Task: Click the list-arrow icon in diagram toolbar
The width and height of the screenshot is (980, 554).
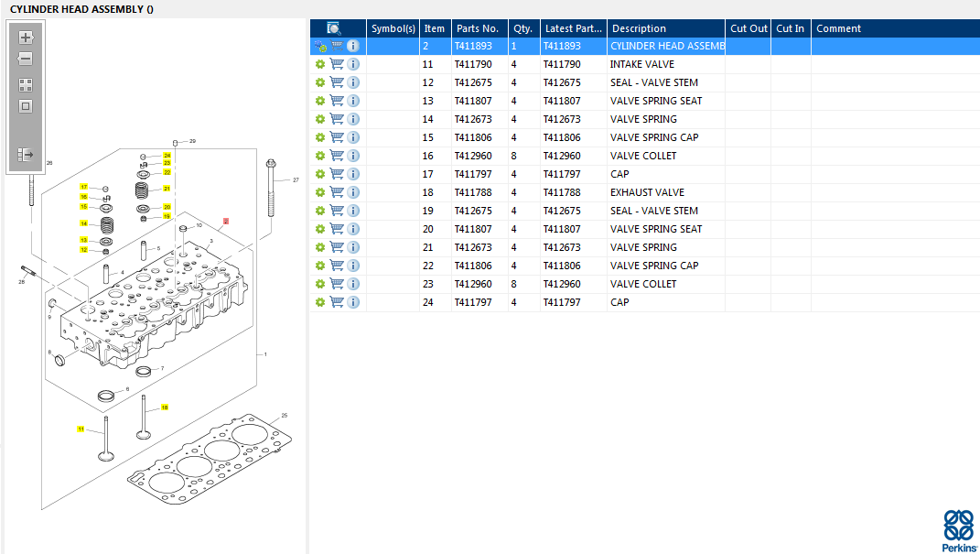Action: pyautogui.click(x=26, y=155)
